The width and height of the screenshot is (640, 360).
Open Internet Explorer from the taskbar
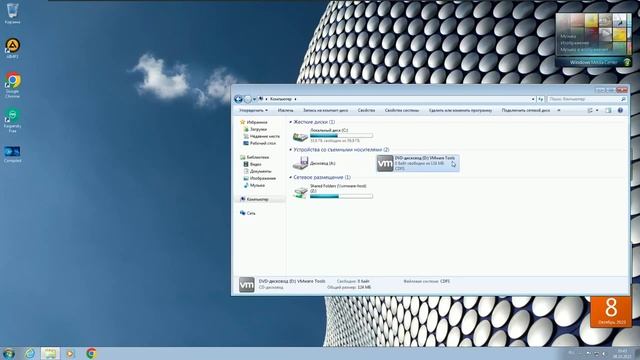(29, 353)
